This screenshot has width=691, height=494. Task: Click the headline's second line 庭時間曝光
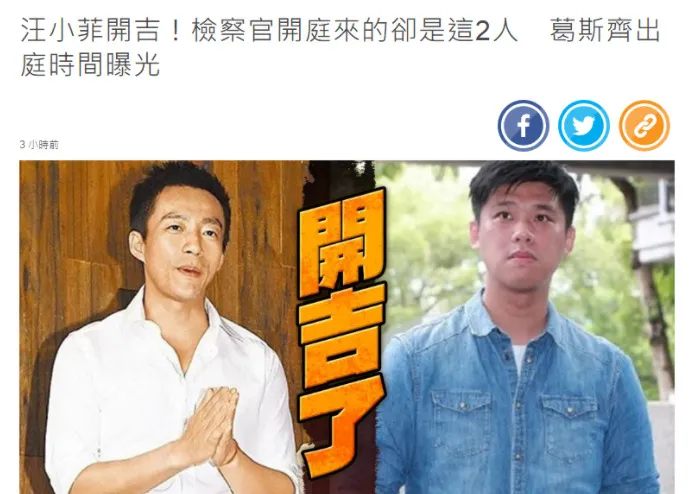[90, 65]
